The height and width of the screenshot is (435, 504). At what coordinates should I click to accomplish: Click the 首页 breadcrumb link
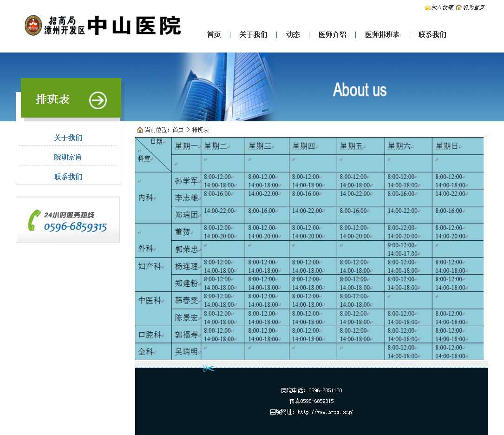[178, 130]
